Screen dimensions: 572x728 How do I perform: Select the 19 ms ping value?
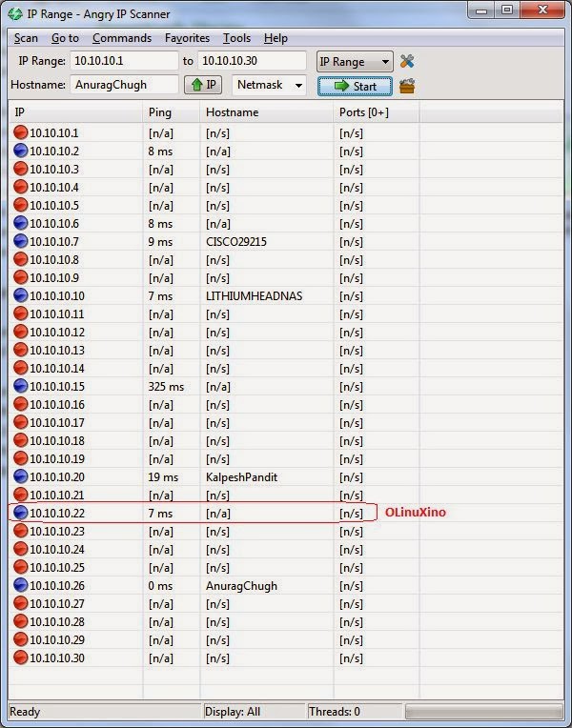click(x=163, y=477)
